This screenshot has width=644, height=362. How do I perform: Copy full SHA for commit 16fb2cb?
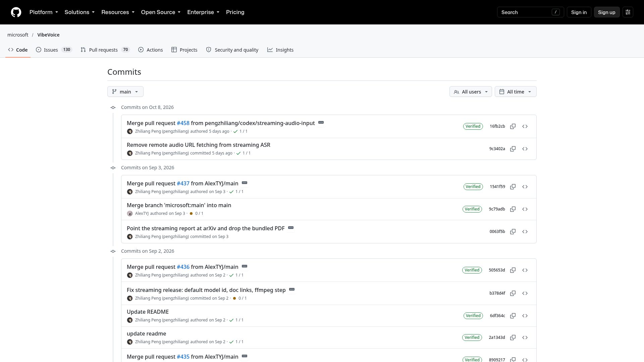[513, 126]
